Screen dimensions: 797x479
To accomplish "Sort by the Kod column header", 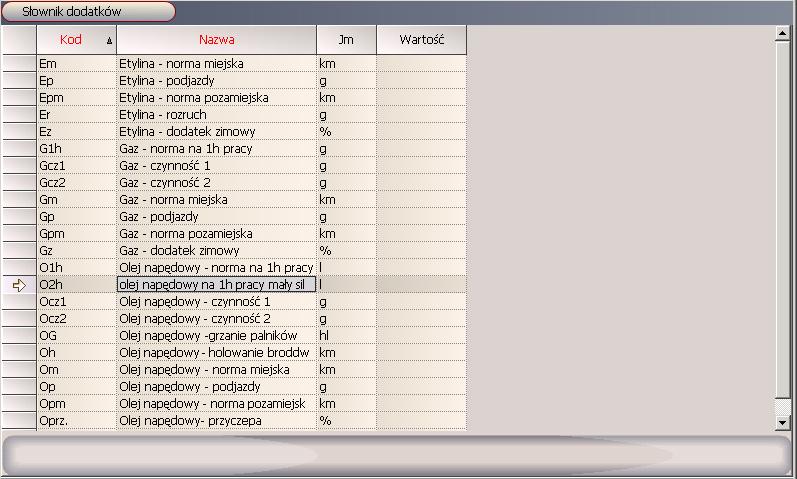I will (x=76, y=40).
